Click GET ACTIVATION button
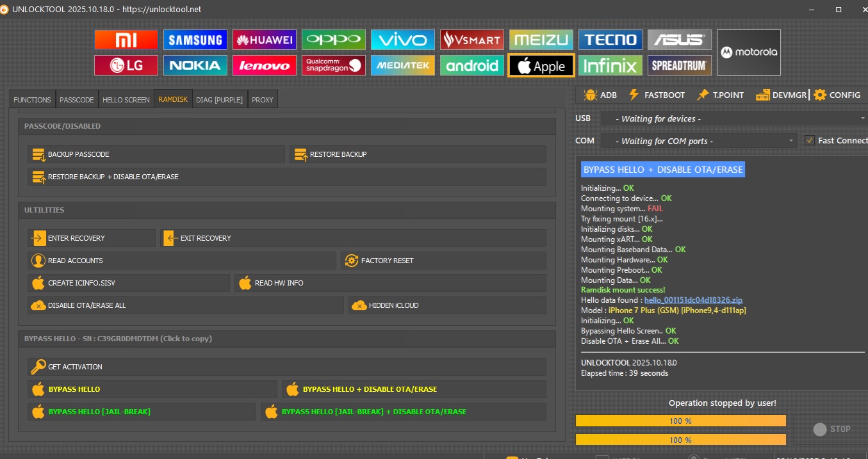 [x=287, y=367]
